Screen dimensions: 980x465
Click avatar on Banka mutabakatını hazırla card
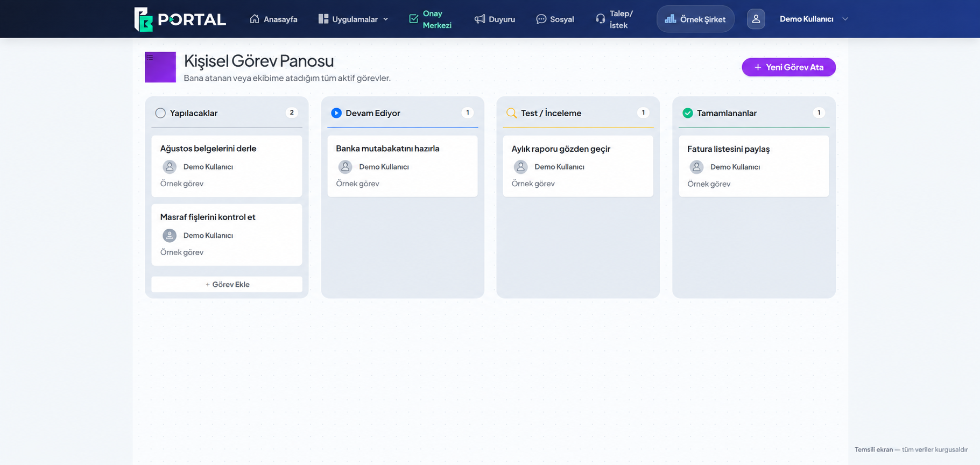click(346, 167)
